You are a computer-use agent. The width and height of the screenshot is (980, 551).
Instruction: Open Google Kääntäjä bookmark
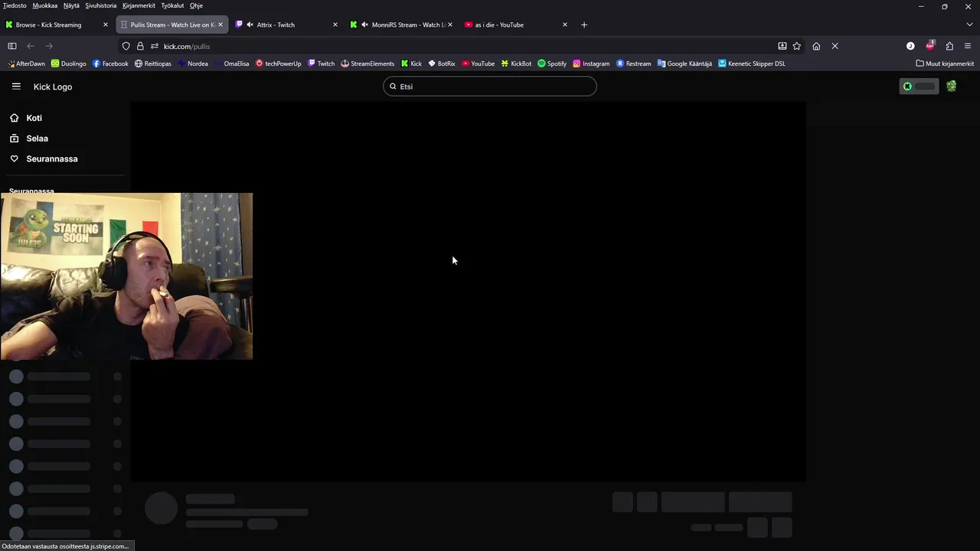click(684, 64)
